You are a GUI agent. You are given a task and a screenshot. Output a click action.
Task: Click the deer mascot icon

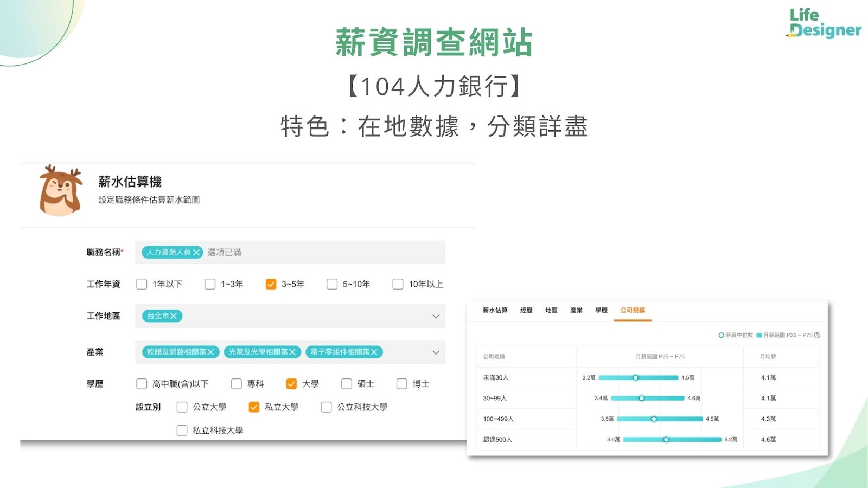pos(61,191)
